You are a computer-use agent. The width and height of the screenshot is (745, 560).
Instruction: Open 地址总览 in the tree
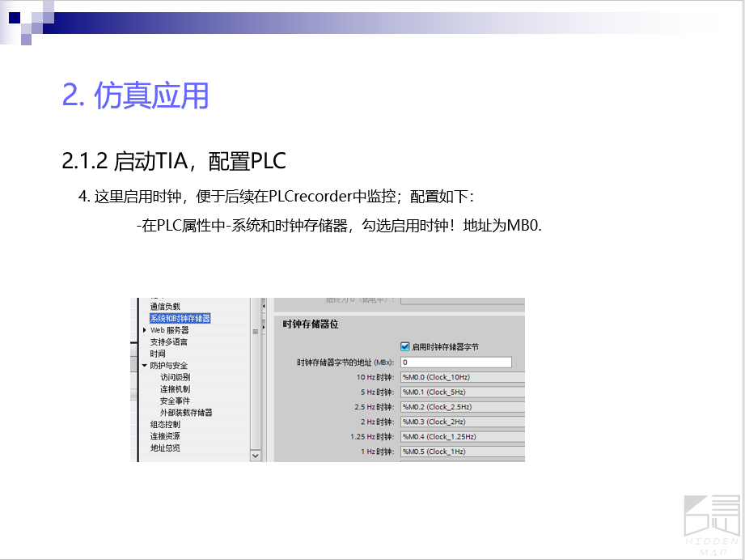pos(165,448)
